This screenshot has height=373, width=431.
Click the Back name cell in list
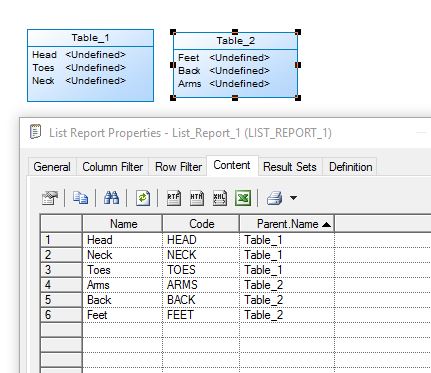(x=122, y=300)
